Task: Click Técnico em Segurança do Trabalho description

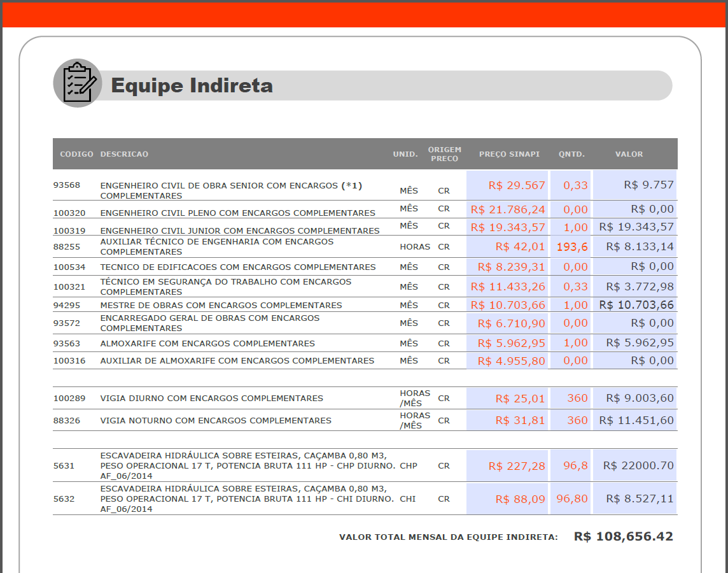Action: 226,286
